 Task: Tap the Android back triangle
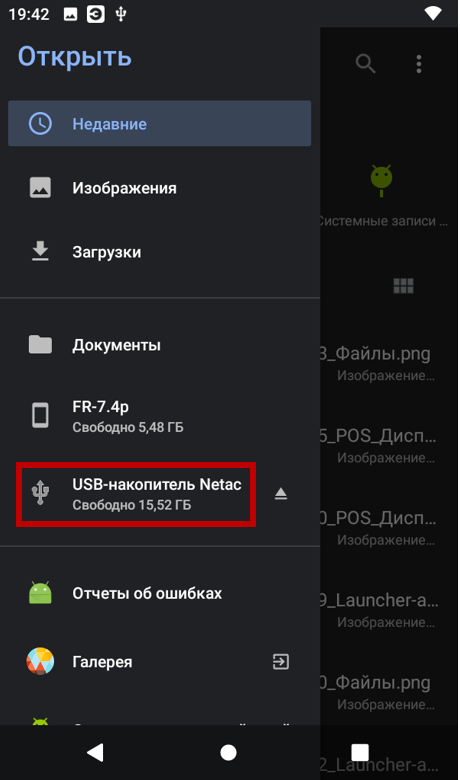coord(95,753)
